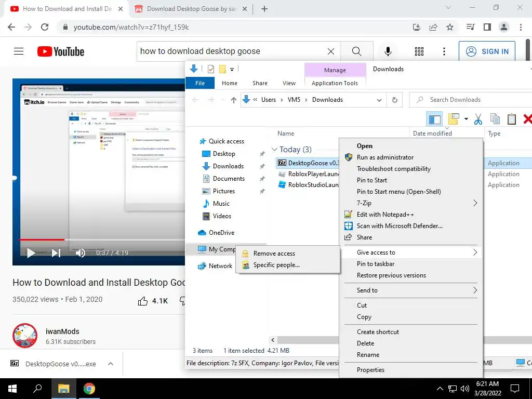532x399 pixels.
Task: Click Explorer's Copy toolbar icon
Action: 495,119
